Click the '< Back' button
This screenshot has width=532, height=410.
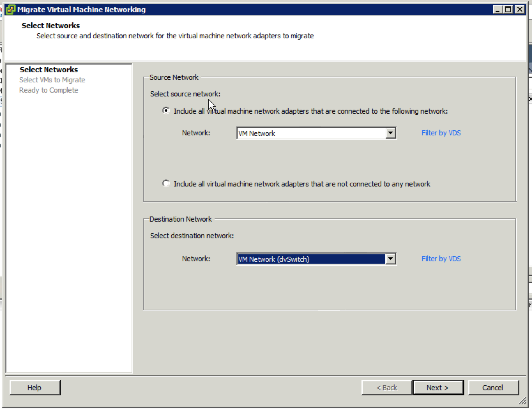386,388
